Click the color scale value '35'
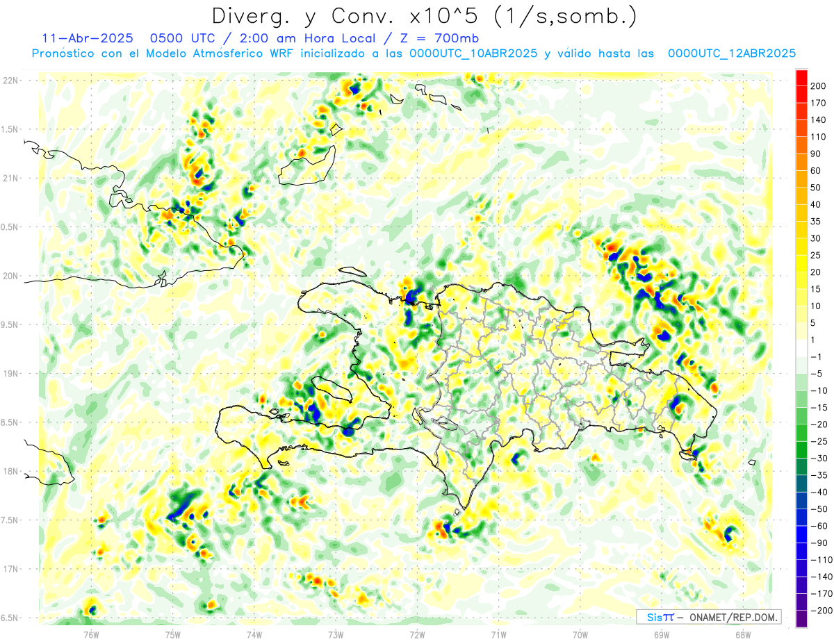Image resolution: width=834 pixels, height=644 pixels. (x=817, y=222)
